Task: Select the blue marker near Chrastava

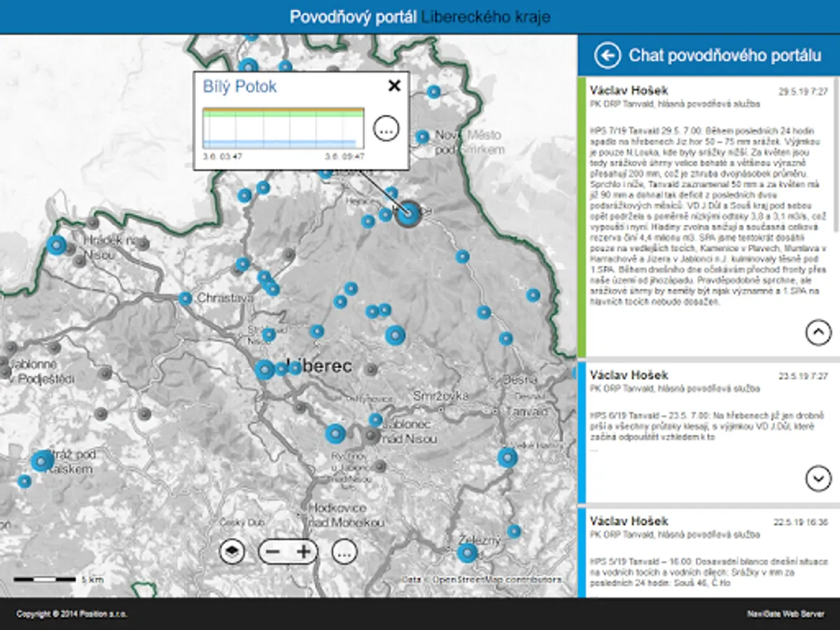Action: tap(185, 299)
